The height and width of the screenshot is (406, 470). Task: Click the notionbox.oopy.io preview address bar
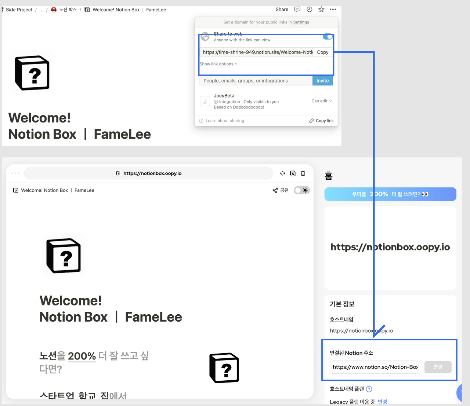pos(149,173)
